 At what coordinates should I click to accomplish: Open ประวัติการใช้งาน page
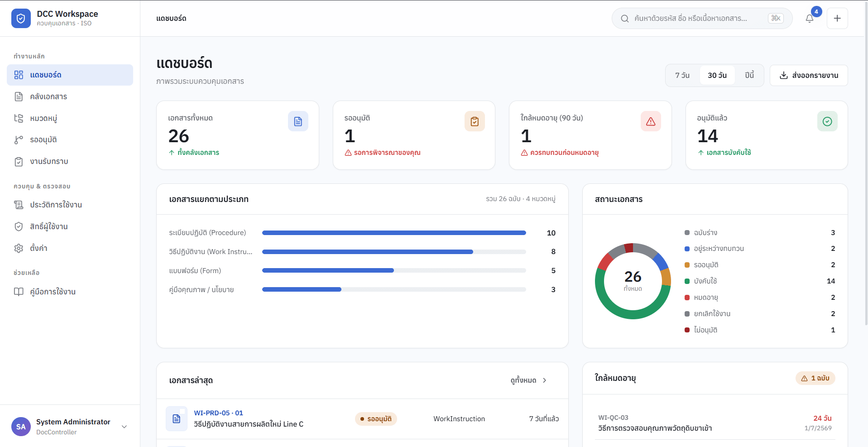click(70, 205)
